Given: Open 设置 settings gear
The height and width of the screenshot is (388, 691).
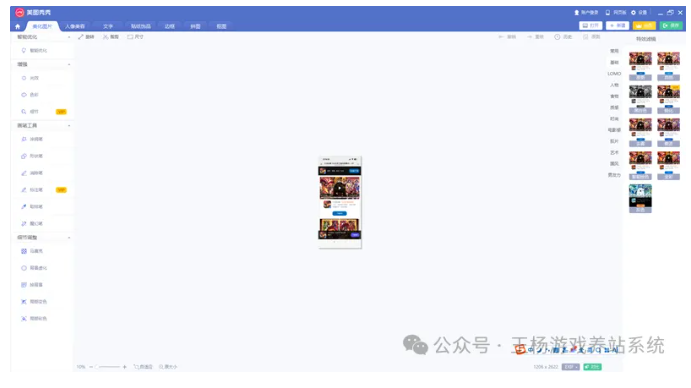Looking at the screenshot, I should [x=639, y=13].
